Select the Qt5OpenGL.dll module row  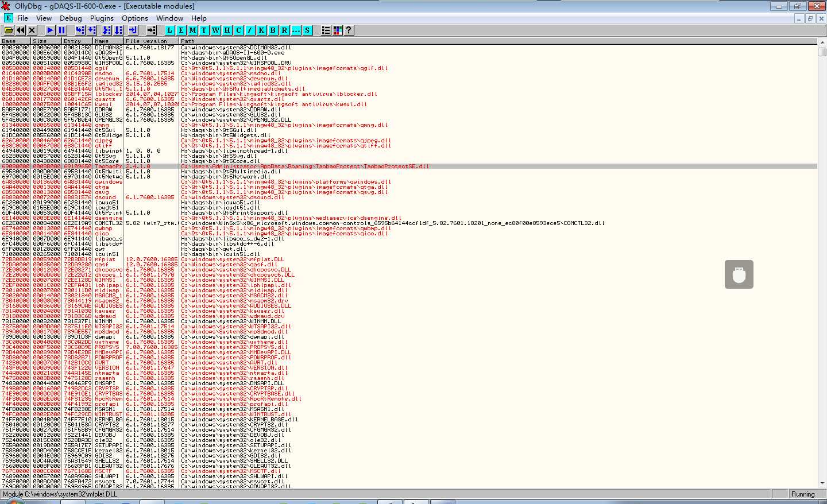pos(408,58)
